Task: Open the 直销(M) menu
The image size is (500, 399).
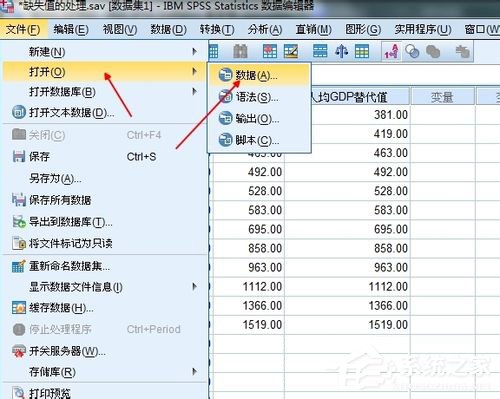Action: [x=314, y=30]
